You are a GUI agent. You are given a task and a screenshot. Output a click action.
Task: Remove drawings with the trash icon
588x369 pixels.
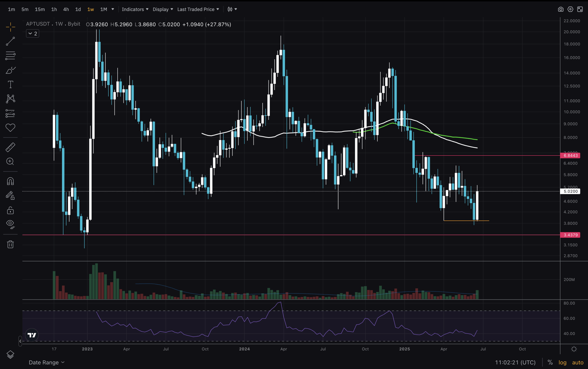pyautogui.click(x=10, y=244)
